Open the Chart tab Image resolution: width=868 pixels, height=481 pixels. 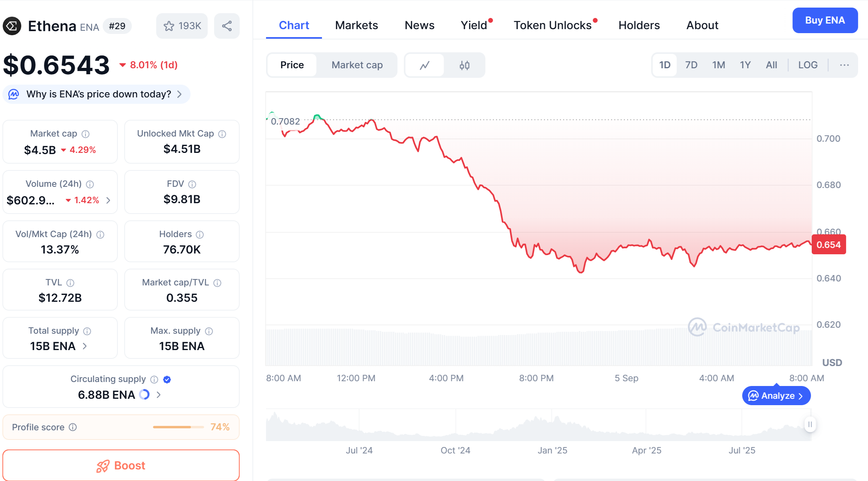pos(294,25)
